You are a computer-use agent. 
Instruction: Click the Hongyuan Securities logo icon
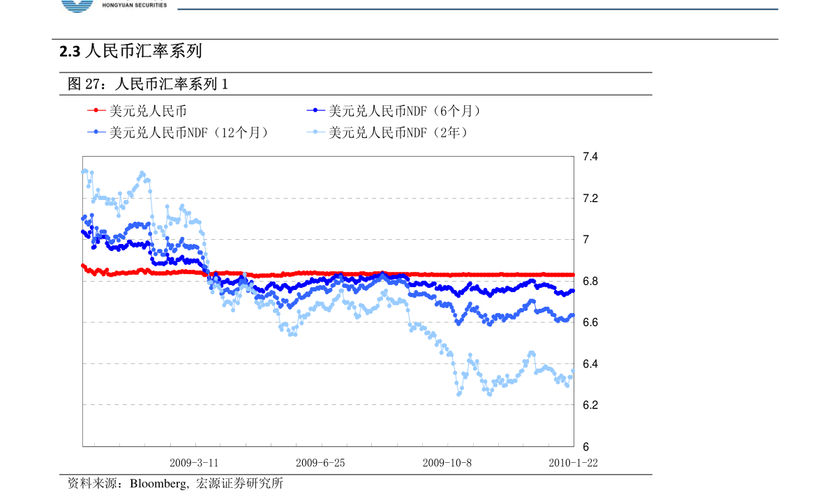coord(77,6)
